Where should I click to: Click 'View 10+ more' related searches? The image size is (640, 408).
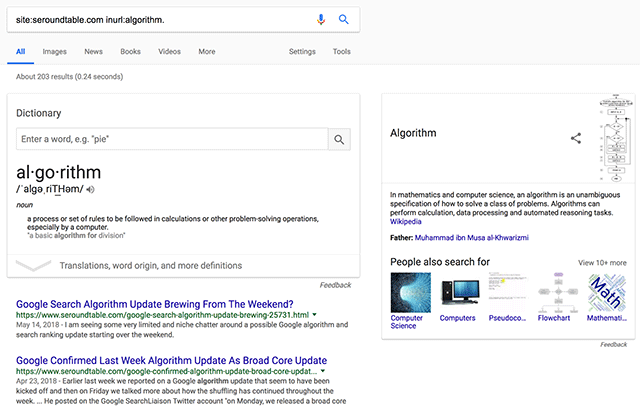(602, 263)
